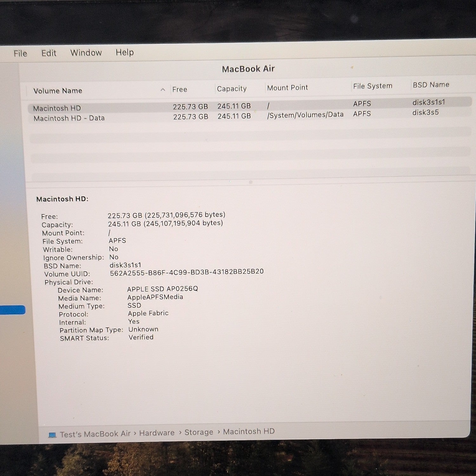Click the SMART Status value Verified

click(x=141, y=337)
